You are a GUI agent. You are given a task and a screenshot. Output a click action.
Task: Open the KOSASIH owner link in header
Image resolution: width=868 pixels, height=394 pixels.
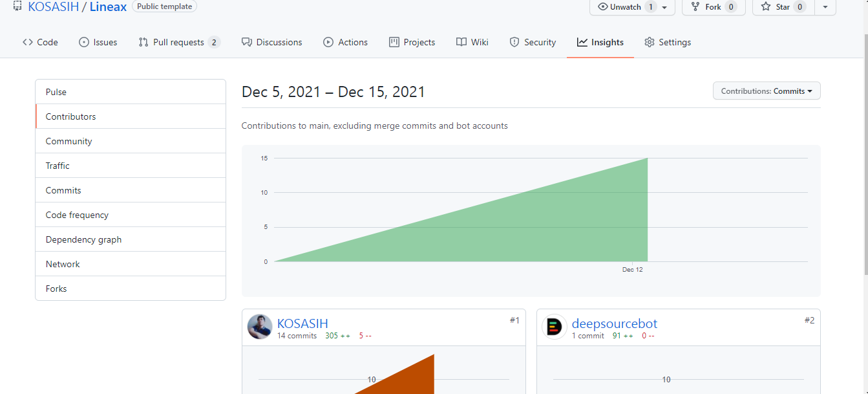click(52, 7)
